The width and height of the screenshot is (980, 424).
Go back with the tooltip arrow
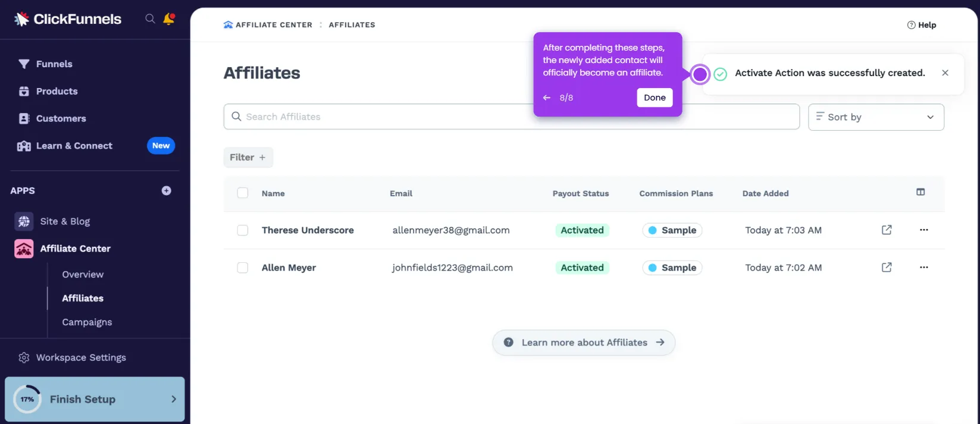pos(547,98)
